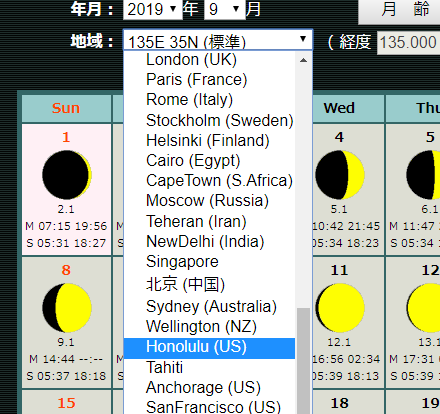This screenshot has width=440, height=414.
Task: Open the month dropdown showing 9
Action: click(224, 9)
